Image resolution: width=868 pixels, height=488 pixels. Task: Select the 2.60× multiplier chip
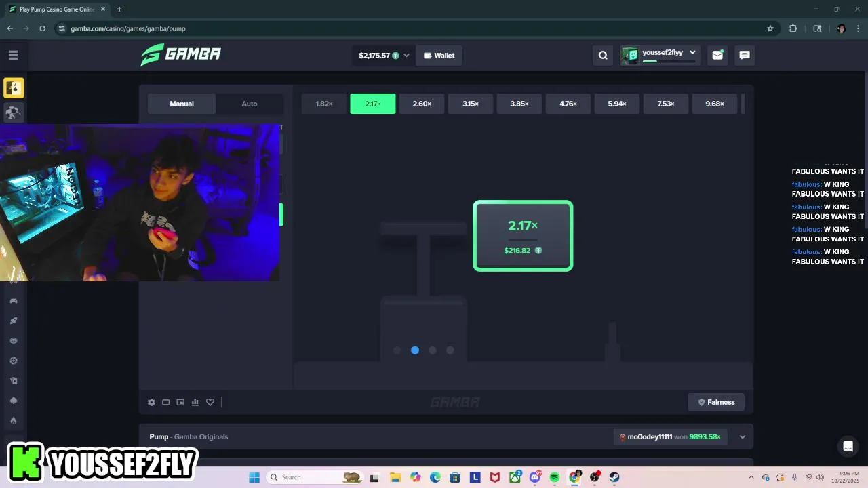coord(422,104)
